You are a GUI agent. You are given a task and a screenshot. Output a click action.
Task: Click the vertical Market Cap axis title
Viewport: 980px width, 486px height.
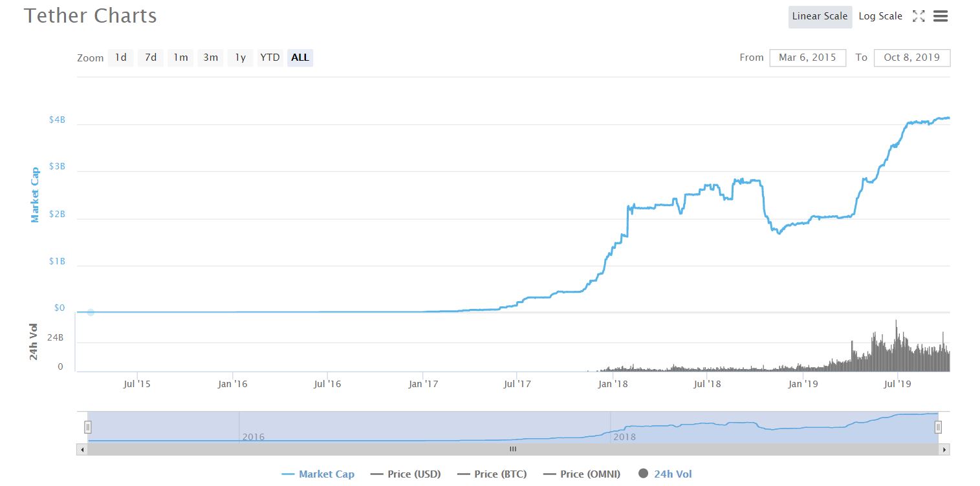pos(35,195)
